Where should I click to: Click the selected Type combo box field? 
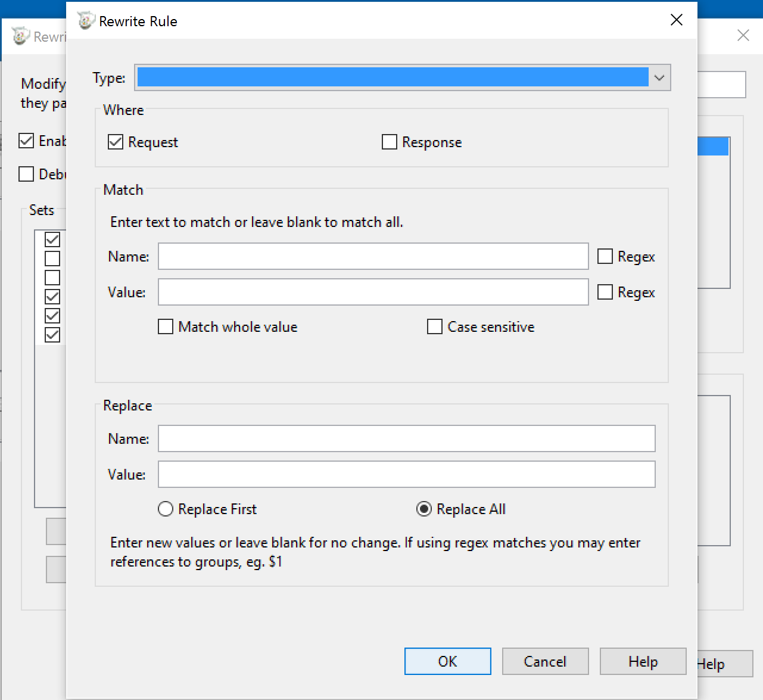tap(392, 78)
